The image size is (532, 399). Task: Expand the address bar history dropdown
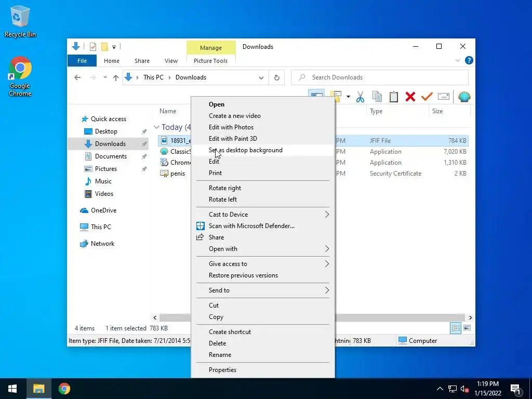tap(261, 78)
